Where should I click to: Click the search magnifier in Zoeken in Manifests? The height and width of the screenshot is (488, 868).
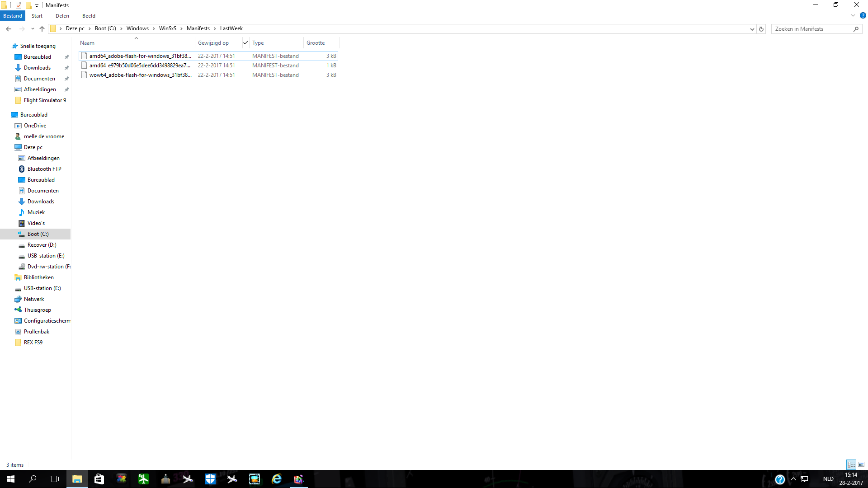856,29
